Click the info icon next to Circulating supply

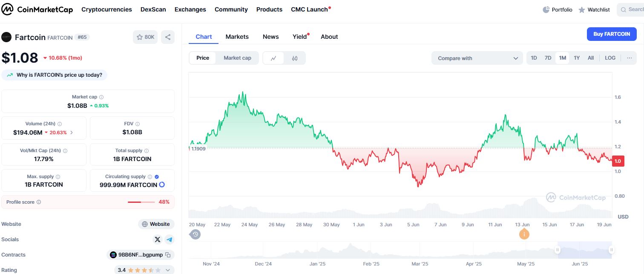point(150,177)
